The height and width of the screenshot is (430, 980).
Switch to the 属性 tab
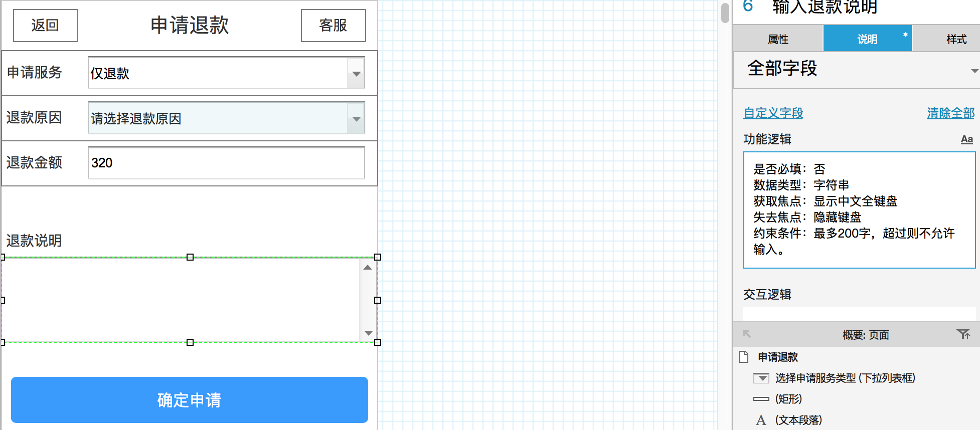tap(778, 39)
